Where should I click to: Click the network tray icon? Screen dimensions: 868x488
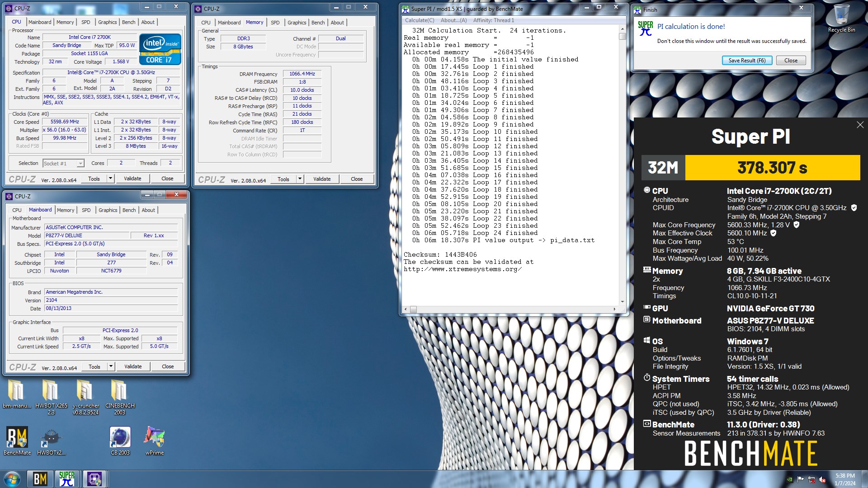tap(811, 479)
